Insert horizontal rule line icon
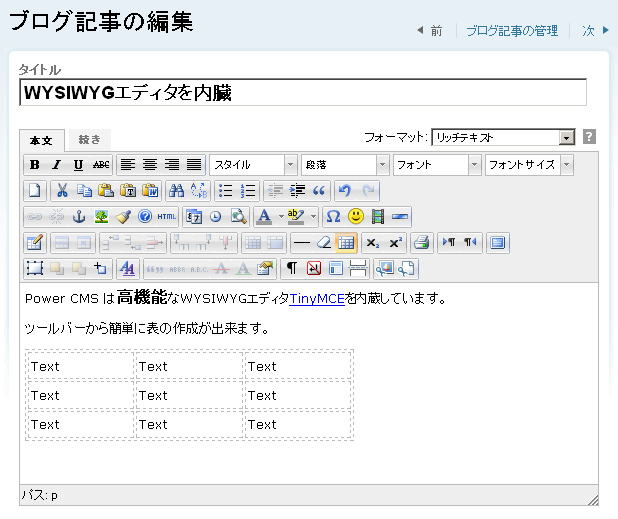The width and height of the screenshot is (618, 519). point(302,243)
